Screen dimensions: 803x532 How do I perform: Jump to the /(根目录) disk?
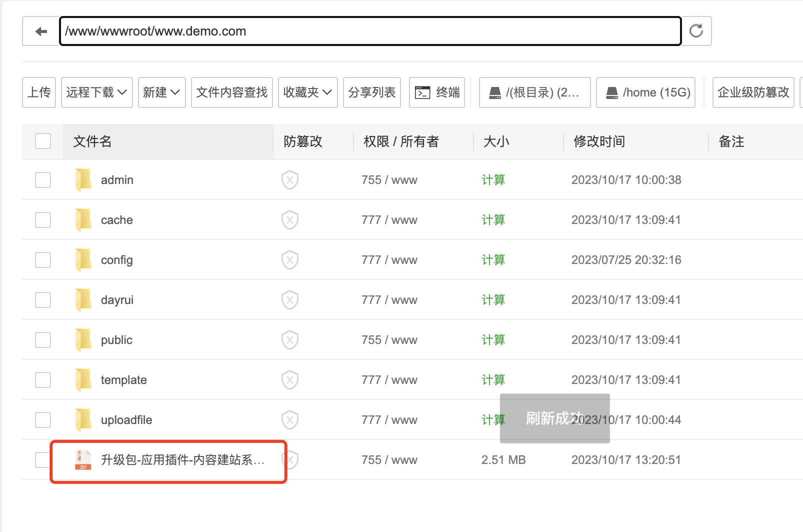pyautogui.click(x=535, y=92)
